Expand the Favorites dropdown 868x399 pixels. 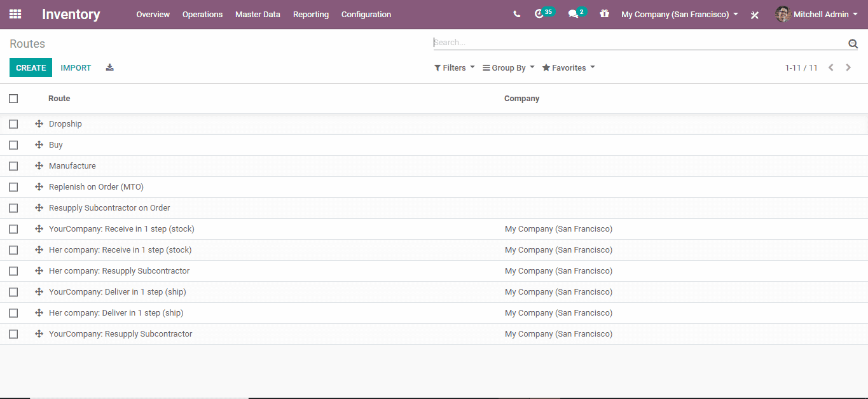coord(568,68)
